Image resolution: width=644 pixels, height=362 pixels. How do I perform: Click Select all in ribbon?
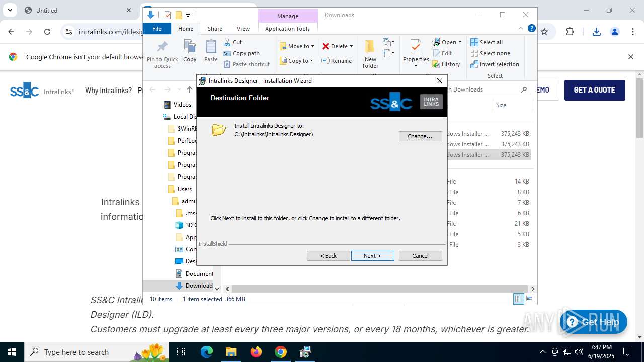click(487, 42)
